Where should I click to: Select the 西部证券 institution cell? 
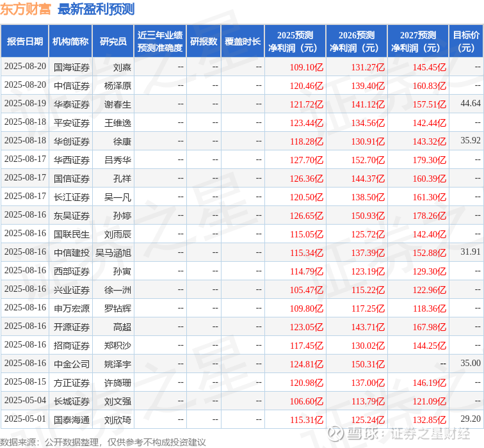point(72,271)
